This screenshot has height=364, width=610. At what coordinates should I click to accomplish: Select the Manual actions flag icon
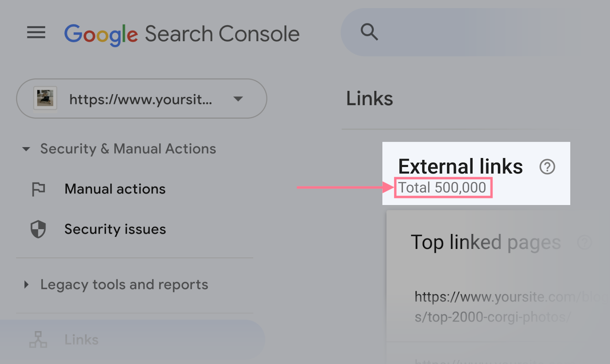click(x=38, y=189)
